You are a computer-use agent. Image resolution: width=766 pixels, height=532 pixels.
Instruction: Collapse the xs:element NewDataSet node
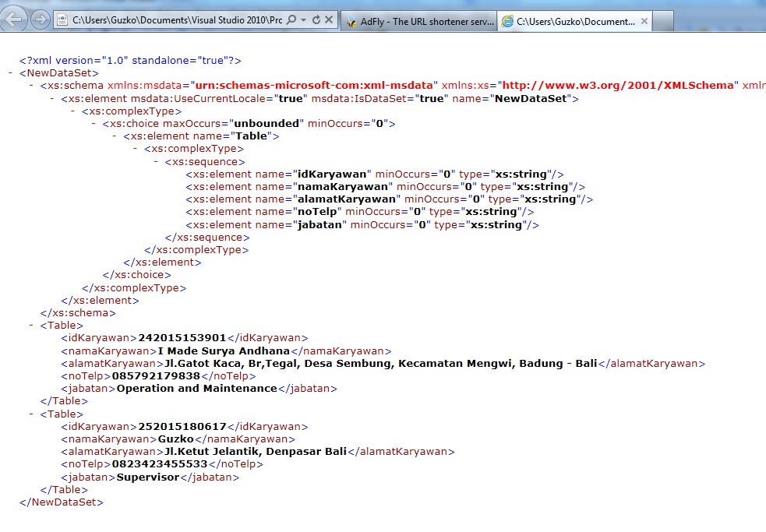click(x=51, y=98)
